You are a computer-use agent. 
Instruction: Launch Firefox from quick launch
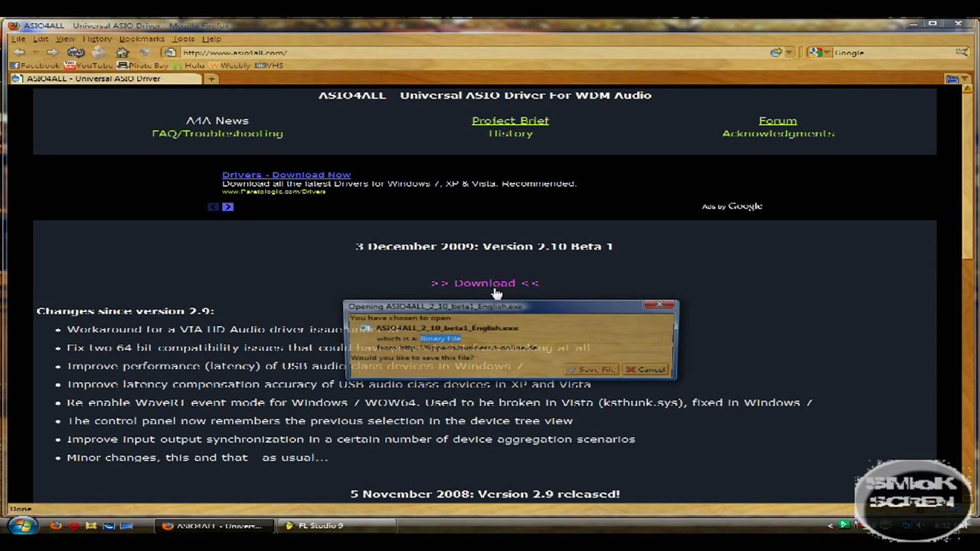56,526
